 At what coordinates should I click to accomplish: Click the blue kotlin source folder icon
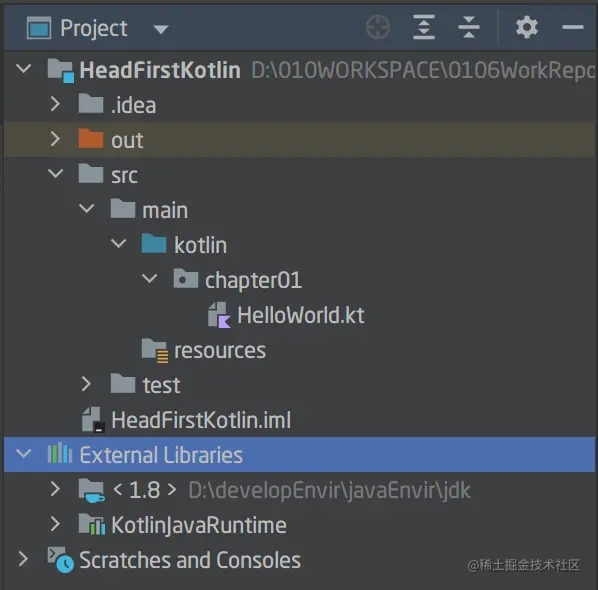[154, 244]
